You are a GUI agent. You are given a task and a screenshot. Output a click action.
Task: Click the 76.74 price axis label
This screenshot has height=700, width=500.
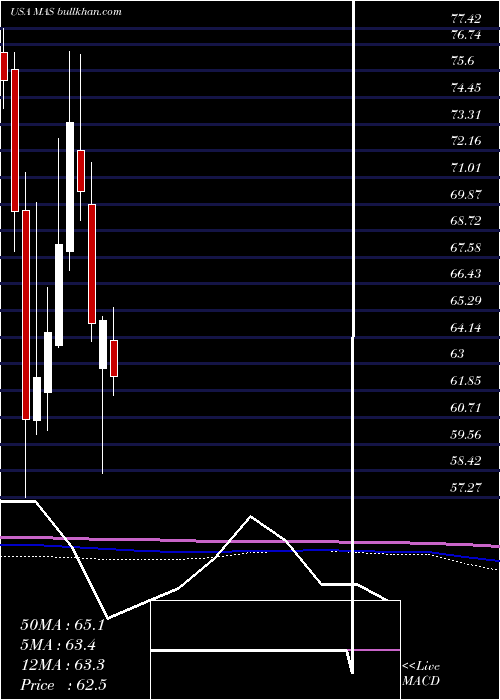(466, 36)
